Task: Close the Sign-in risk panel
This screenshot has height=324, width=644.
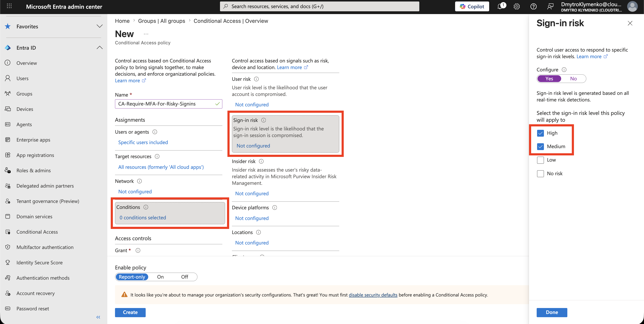Action: coord(630,23)
